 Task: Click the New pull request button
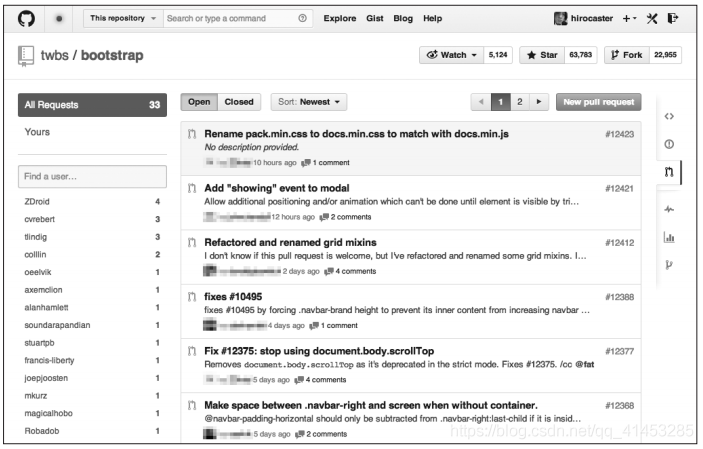(599, 102)
